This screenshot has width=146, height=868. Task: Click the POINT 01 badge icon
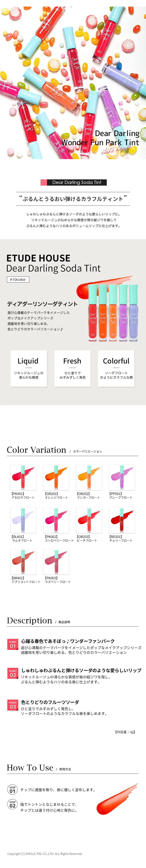[13, 644]
